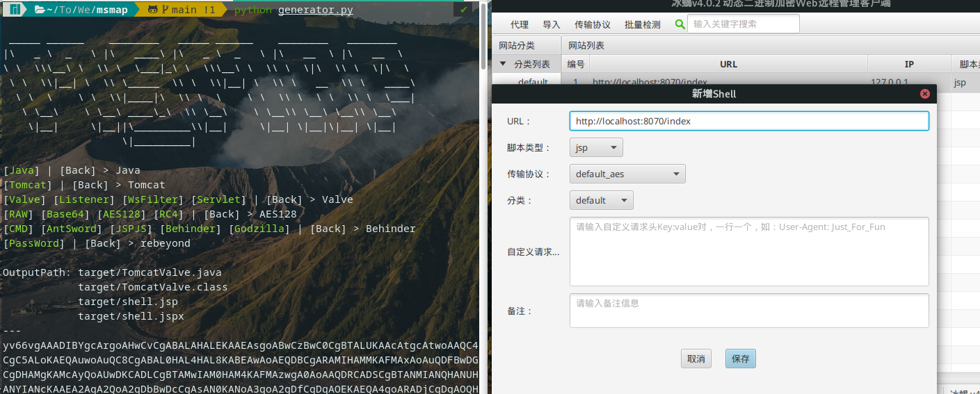Click the 备注 remark textarea

pos(749,311)
